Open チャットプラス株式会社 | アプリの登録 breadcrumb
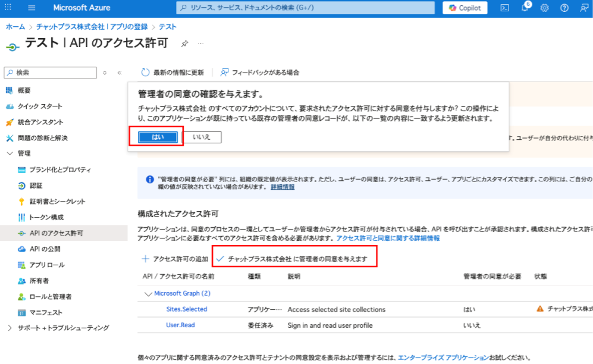 point(92,26)
